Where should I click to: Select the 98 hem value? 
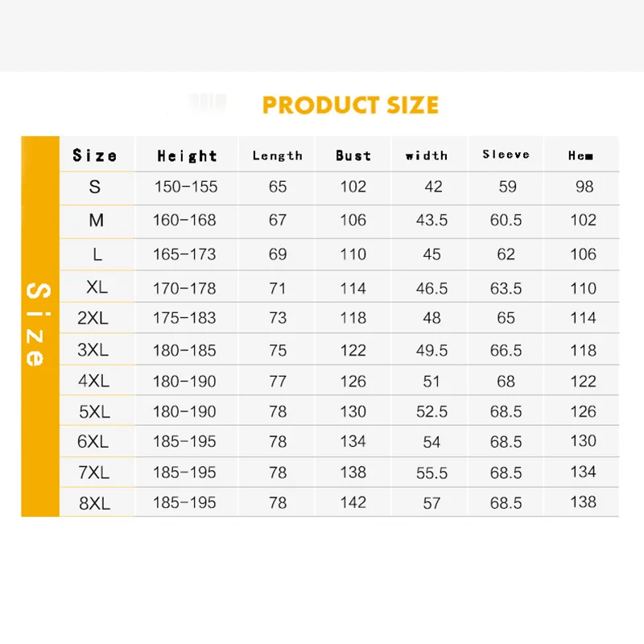[x=584, y=187]
